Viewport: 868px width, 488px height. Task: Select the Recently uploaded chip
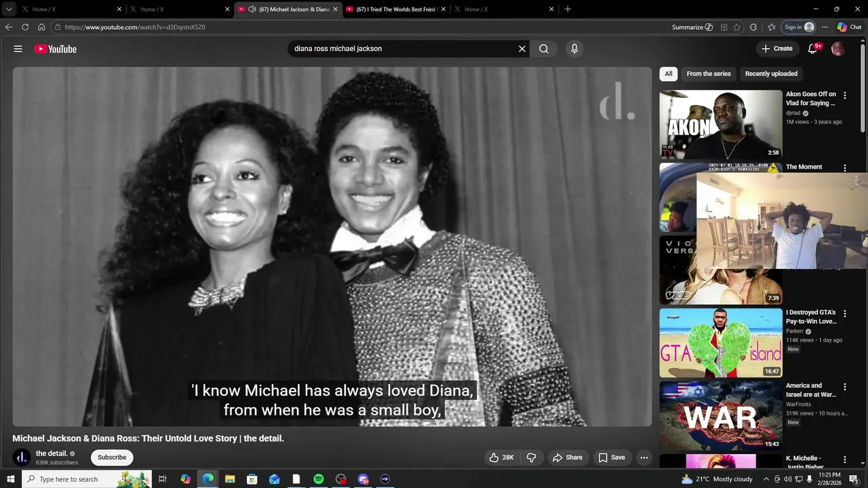(x=771, y=74)
